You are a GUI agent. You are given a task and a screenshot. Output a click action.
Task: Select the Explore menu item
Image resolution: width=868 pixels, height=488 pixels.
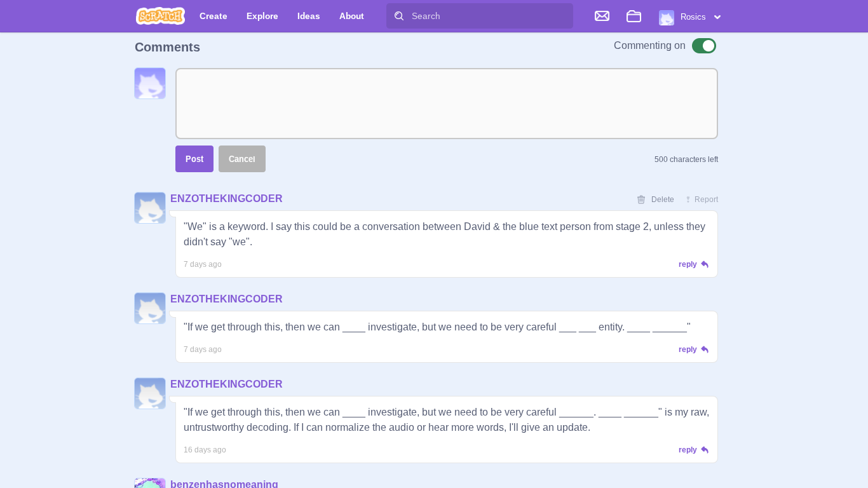pos(262,16)
